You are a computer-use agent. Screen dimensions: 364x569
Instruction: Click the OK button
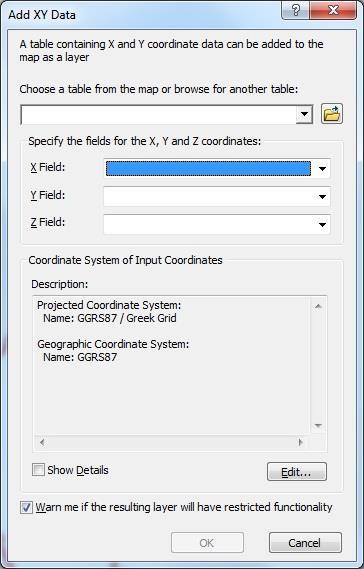tap(207, 543)
